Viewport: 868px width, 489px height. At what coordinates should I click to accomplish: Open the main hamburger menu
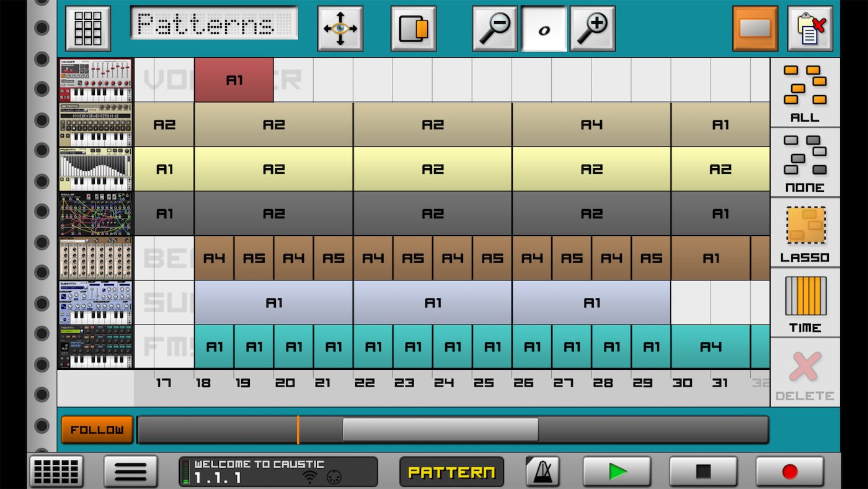(x=130, y=470)
